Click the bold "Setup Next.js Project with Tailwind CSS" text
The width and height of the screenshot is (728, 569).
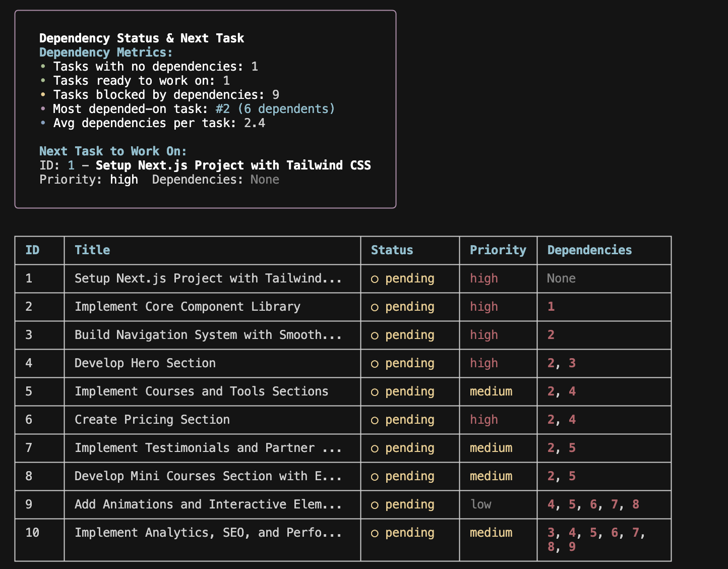point(233,165)
